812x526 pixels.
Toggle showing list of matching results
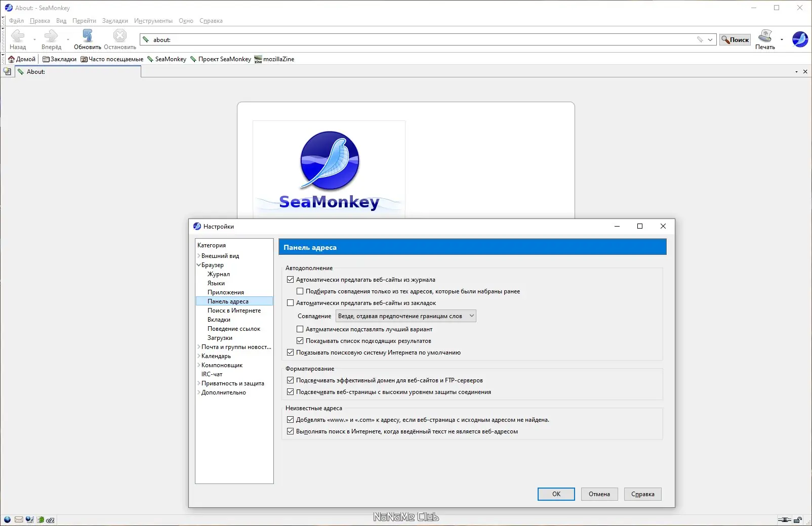coord(300,340)
